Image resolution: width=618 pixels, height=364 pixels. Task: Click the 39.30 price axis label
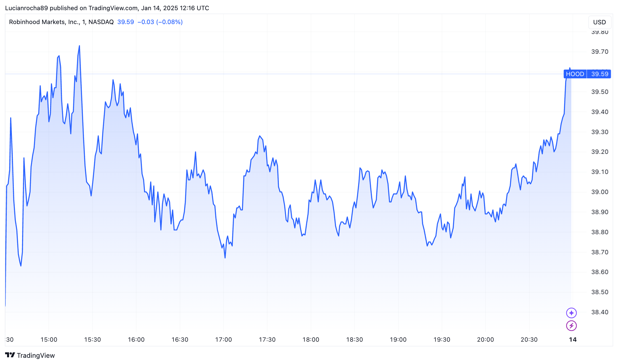coord(600,132)
